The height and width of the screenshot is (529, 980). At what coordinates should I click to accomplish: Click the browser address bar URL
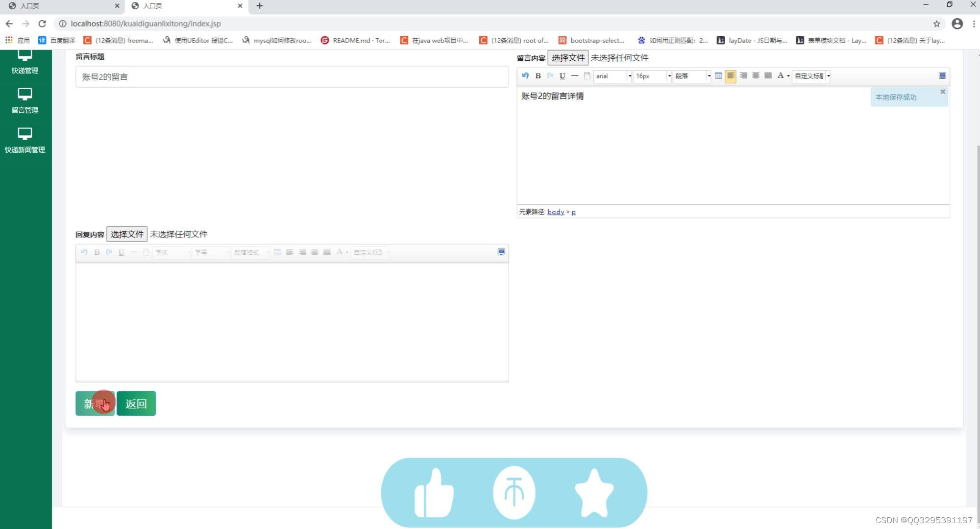146,24
